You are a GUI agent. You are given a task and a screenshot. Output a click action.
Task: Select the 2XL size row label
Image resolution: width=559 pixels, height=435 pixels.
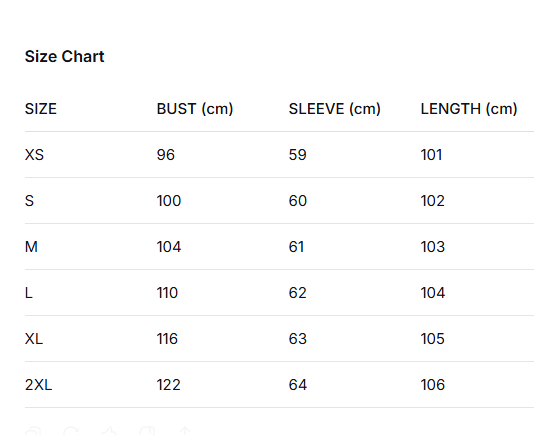pyautogui.click(x=39, y=385)
